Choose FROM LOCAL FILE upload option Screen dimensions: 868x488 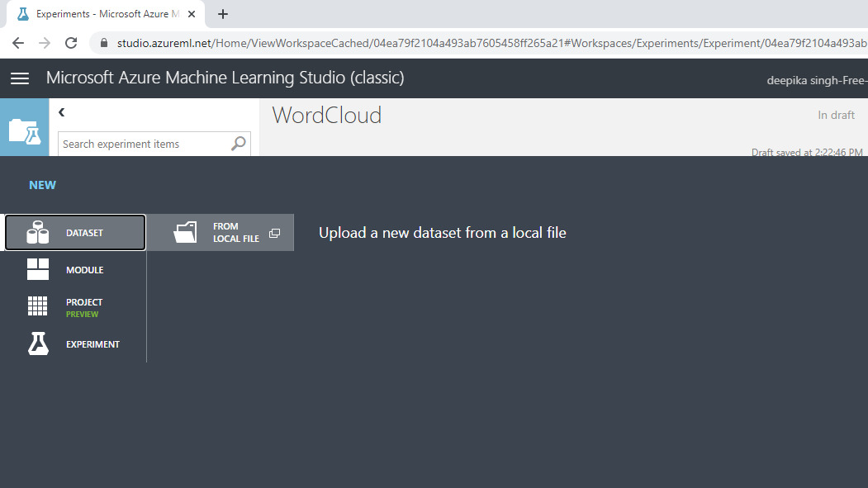221,232
